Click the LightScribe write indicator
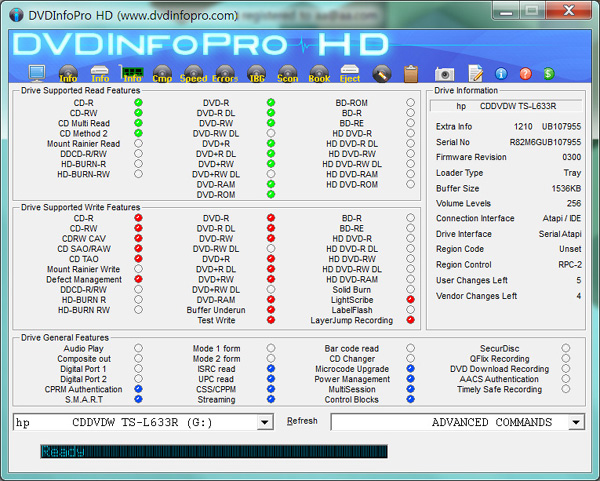Screen dimensions: 600x481 [411, 300]
